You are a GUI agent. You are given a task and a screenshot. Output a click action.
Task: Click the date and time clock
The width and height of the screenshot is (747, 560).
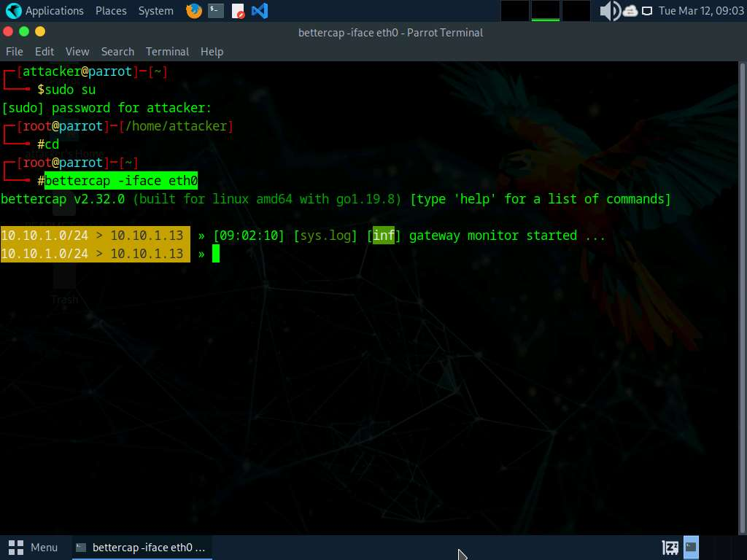coord(700,11)
